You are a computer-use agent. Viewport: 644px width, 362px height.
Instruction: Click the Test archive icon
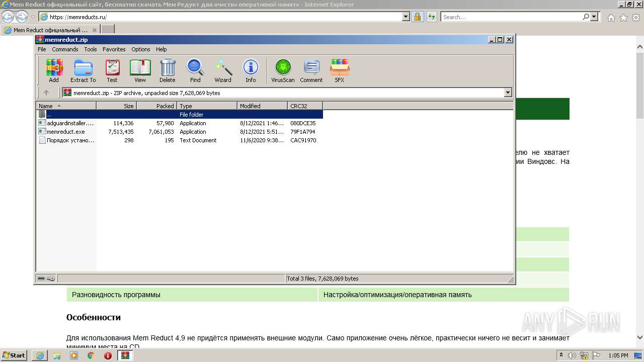112,70
